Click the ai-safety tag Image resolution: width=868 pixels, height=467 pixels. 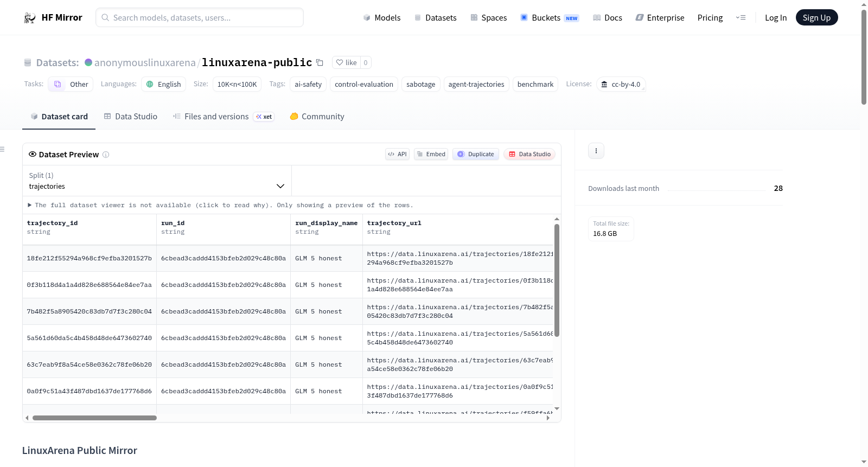pos(308,84)
